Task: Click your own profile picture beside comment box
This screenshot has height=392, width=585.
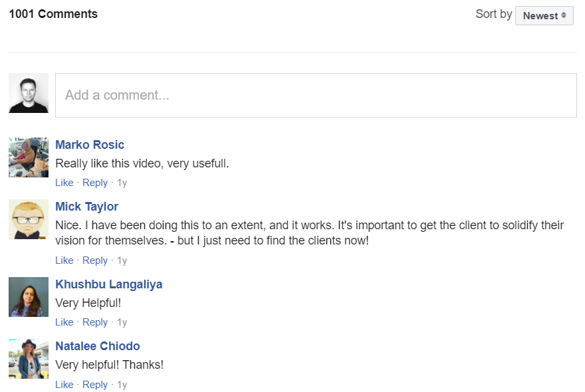Action: [29, 93]
